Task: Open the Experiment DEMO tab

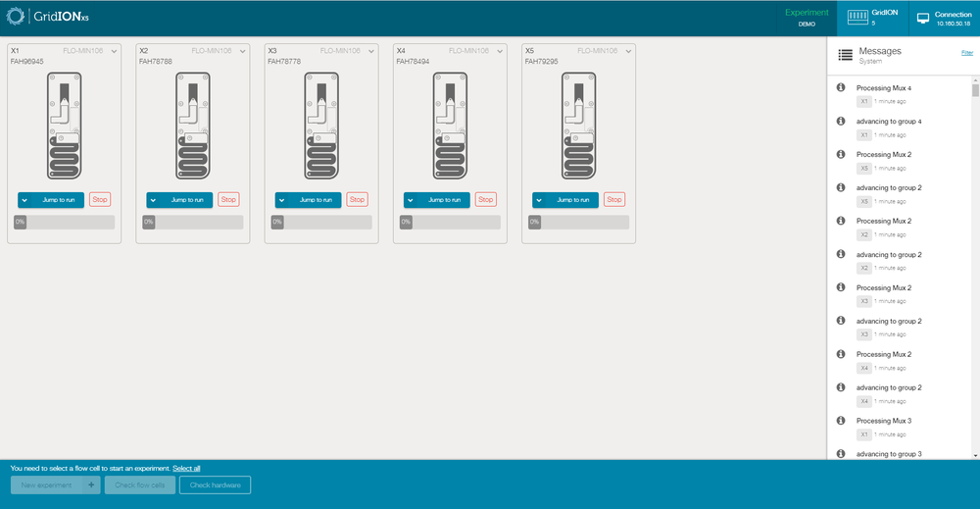Action: pyautogui.click(x=807, y=18)
